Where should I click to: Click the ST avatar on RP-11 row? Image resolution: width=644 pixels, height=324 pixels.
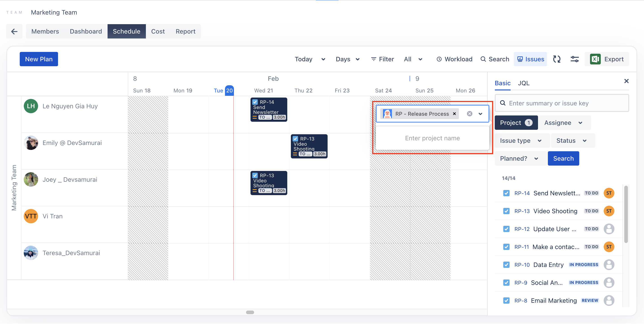coord(609,247)
